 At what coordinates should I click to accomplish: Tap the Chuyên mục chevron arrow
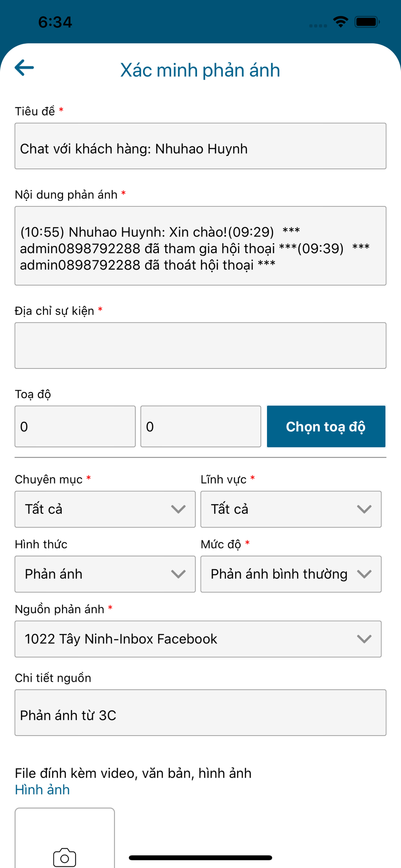(x=178, y=509)
